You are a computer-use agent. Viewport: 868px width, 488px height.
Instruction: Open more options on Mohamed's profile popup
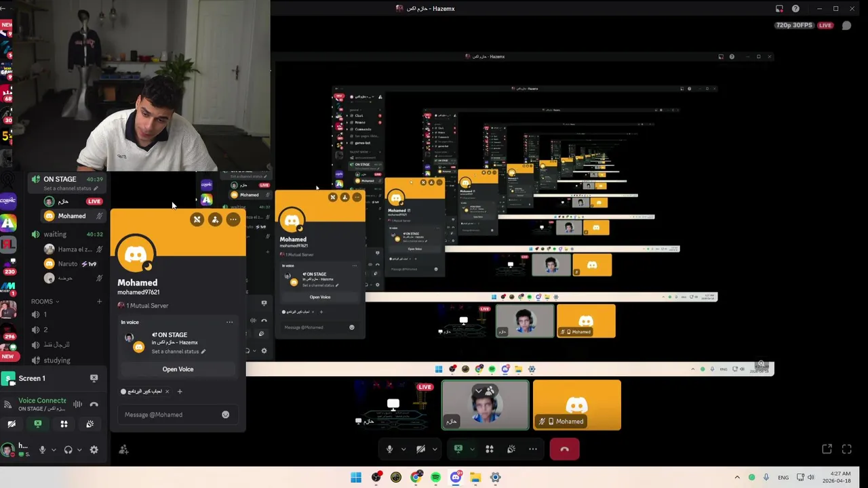click(233, 219)
